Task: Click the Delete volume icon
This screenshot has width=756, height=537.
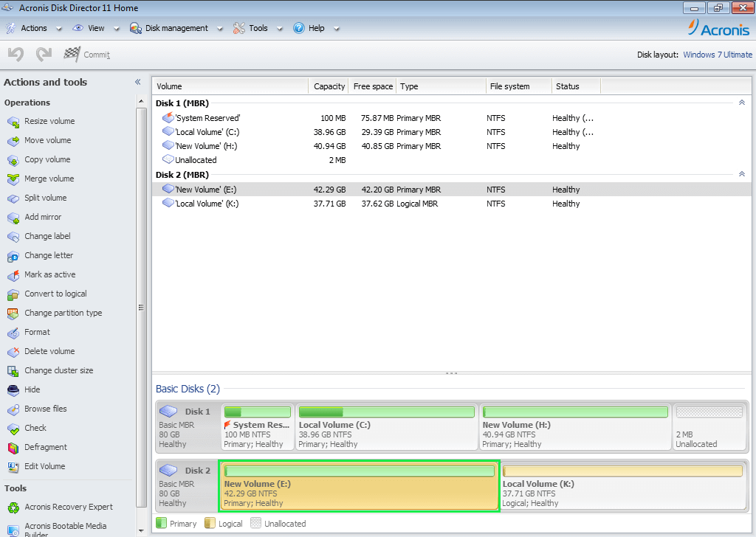Action: [x=13, y=352]
